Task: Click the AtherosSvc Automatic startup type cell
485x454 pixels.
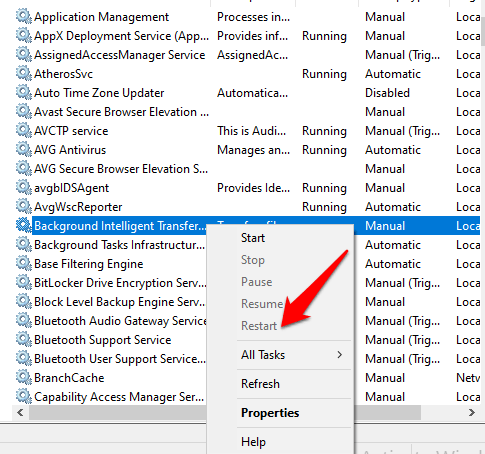Action: tap(393, 74)
